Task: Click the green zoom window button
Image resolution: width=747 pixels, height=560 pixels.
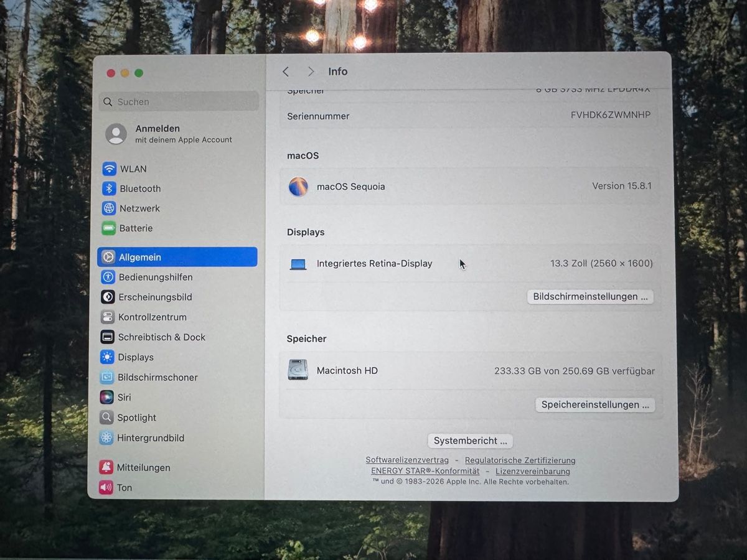Action: [138, 73]
